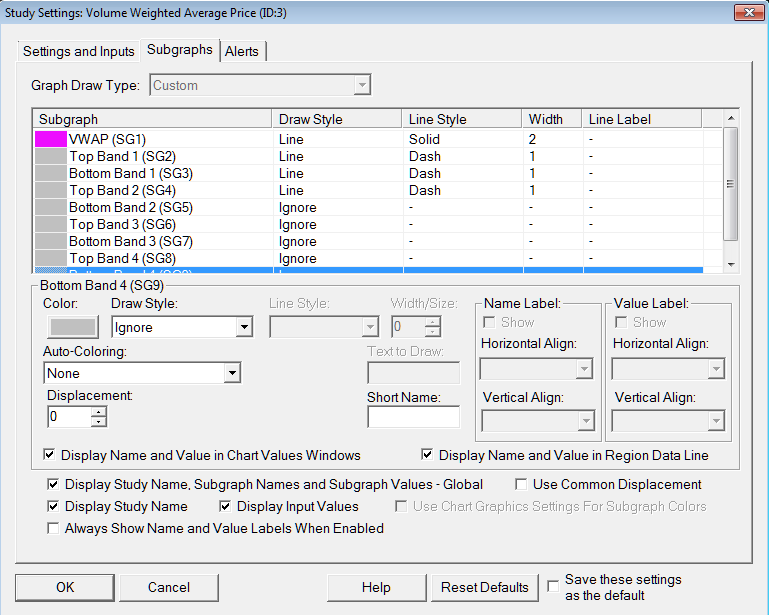769x615 pixels.
Task: Click the magenta VWAP (SG1) color box
Action: point(49,140)
